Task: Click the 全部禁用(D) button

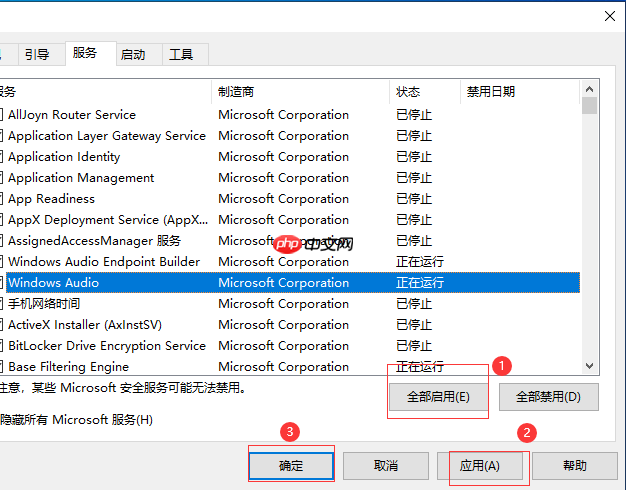Action: click(x=549, y=397)
